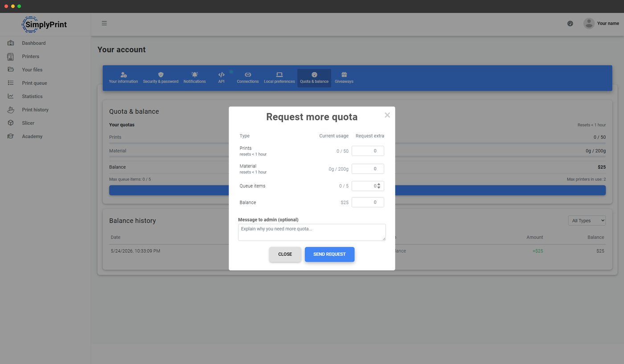
Task: Click the Print queue list icon
Action: coord(11,83)
